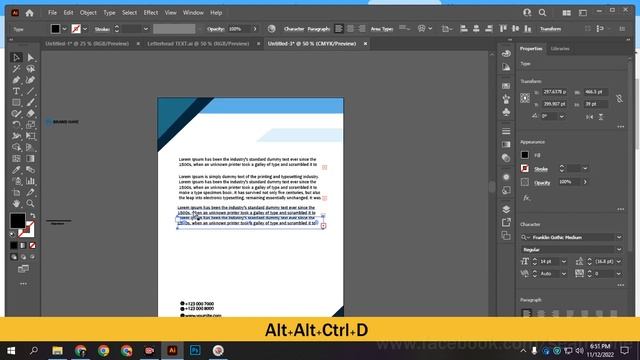Select the Selection tool arrow
Image resolution: width=640 pixels, height=360 pixels.
(x=16, y=58)
